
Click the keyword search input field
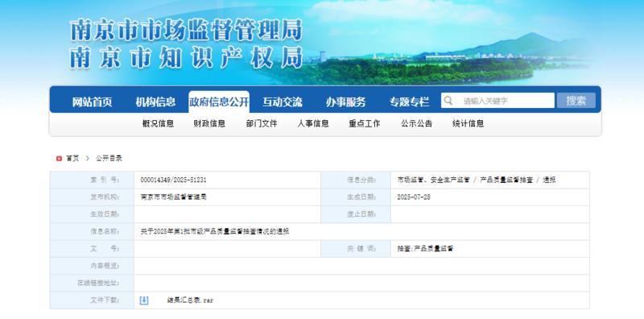point(497,101)
